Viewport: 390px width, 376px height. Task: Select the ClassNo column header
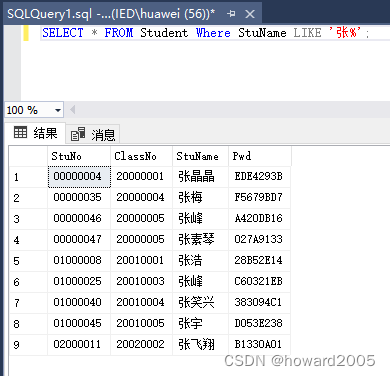(141, 156)
